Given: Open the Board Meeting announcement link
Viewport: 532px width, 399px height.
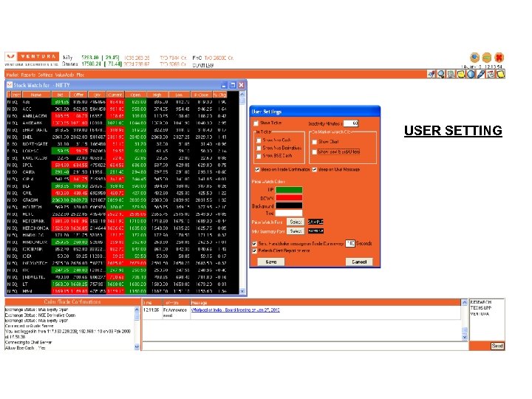Looking at the screenshot, I should (236, 310).
